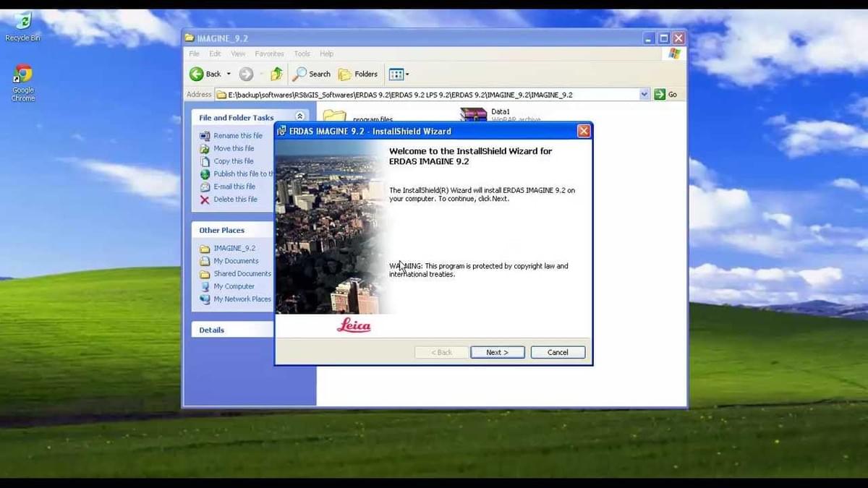Open the Help menu
This screenshot has height=488, width=868.
coord(326,53)
